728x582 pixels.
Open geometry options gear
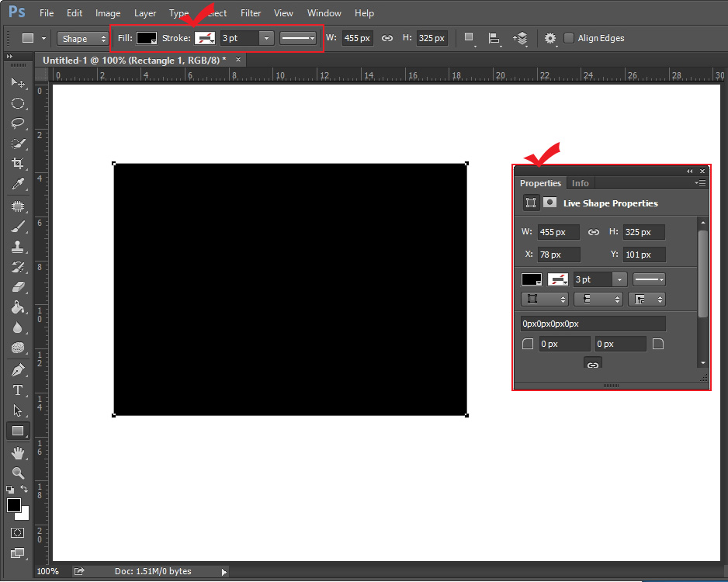coord(550,38)
